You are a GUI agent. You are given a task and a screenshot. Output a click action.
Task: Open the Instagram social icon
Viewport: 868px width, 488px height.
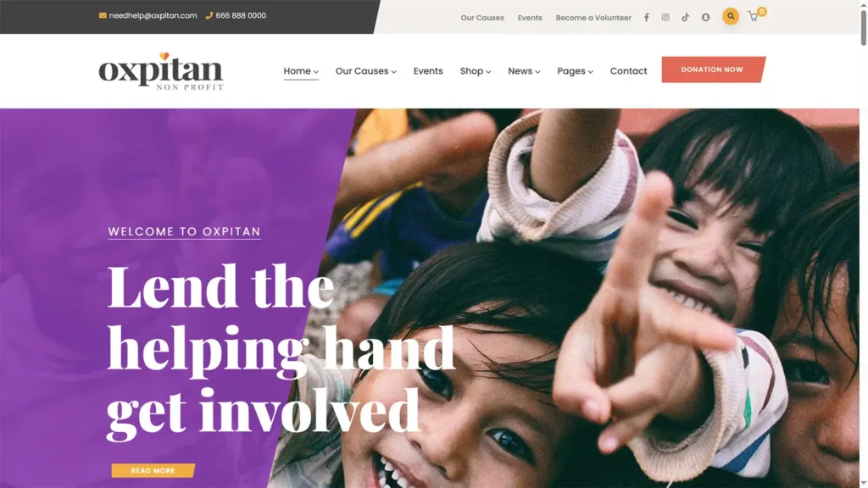coord(665,17)
